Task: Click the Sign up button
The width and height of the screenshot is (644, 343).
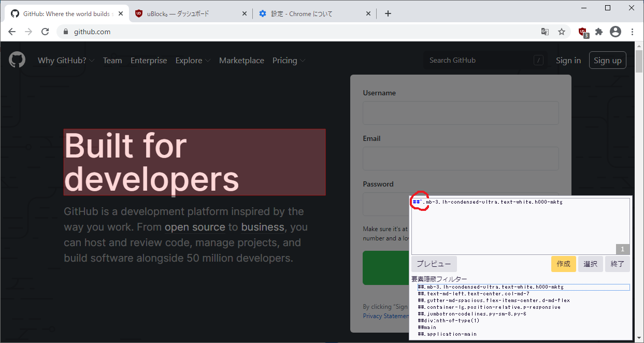Action: [607, 60]
